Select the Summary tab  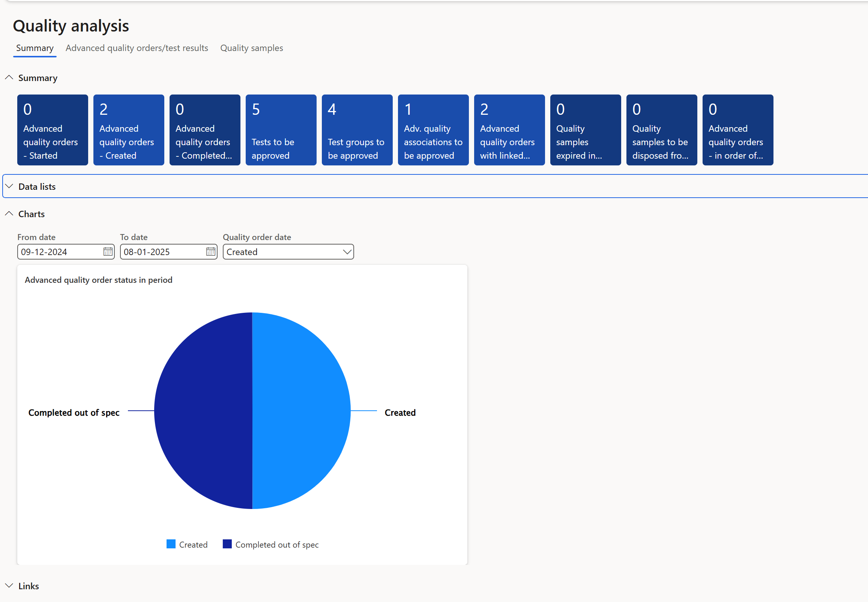(x=35, y=48)
